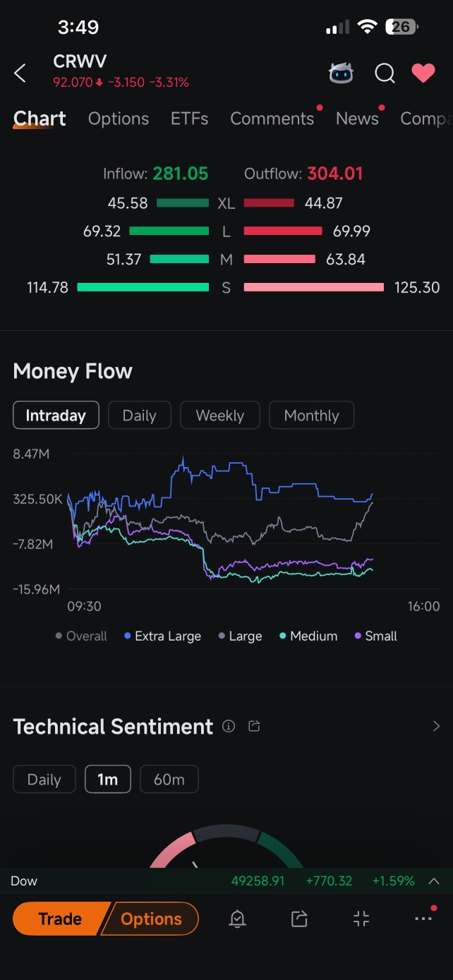
Task: Open the alert bell icon
Action: (238, 919)
